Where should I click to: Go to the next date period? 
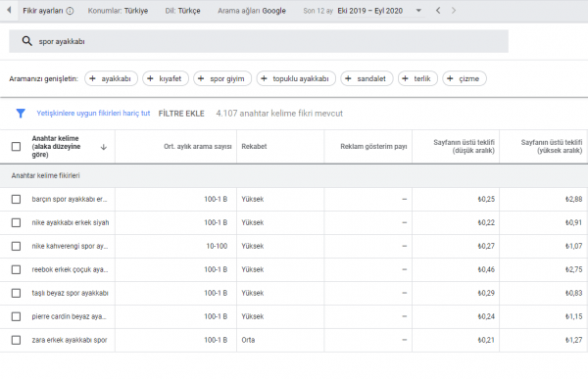[454, 11]
